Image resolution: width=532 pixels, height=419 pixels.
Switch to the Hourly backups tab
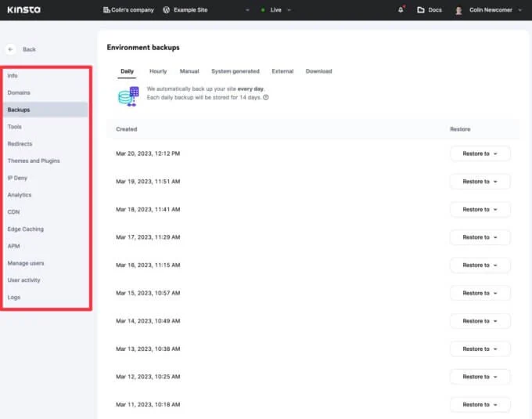click(x=158, y=71)
